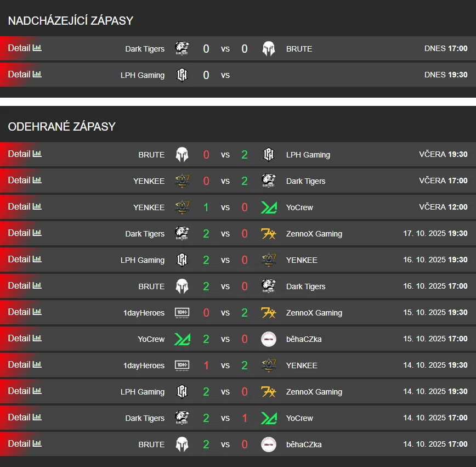The height and width of the screenshot is (467, 476).
Task: Click YENKEE logo in LPH Gaming vs YENKEE match
Action: click(268, 260)
